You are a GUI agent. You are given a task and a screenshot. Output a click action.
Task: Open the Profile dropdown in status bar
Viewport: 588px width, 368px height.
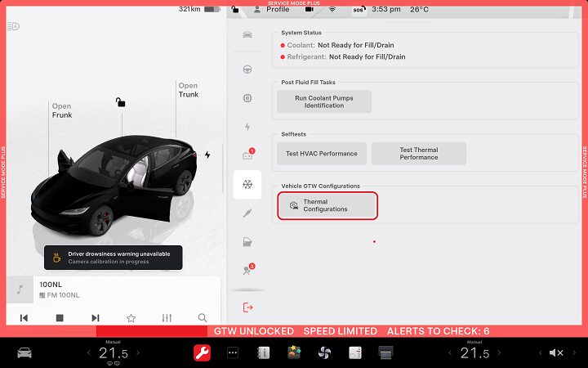[x=274, y=10]
